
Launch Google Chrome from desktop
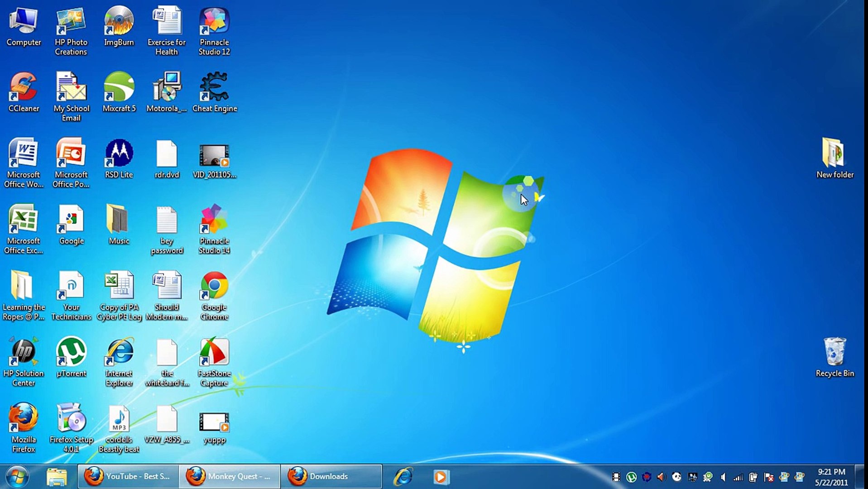click(214, 296)
